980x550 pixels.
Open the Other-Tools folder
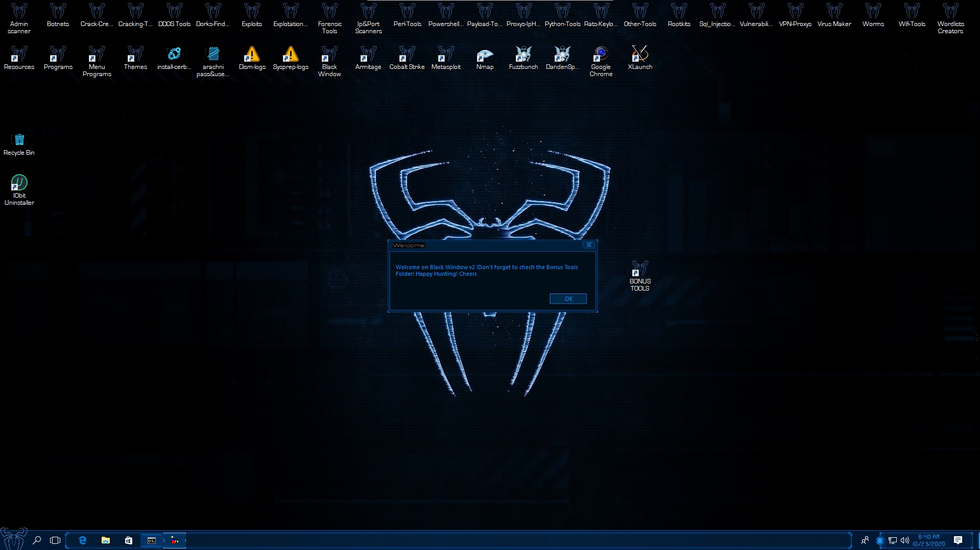click(640, 15)
